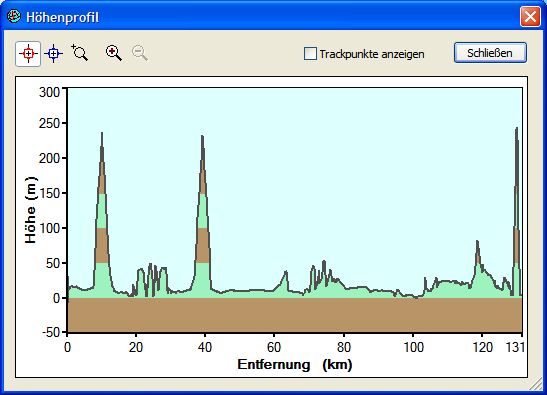547x395 pixels.
Task: Activate the zoom-to-selection magnifier tool
Action: pyautogui.click(x=80, y=53)
